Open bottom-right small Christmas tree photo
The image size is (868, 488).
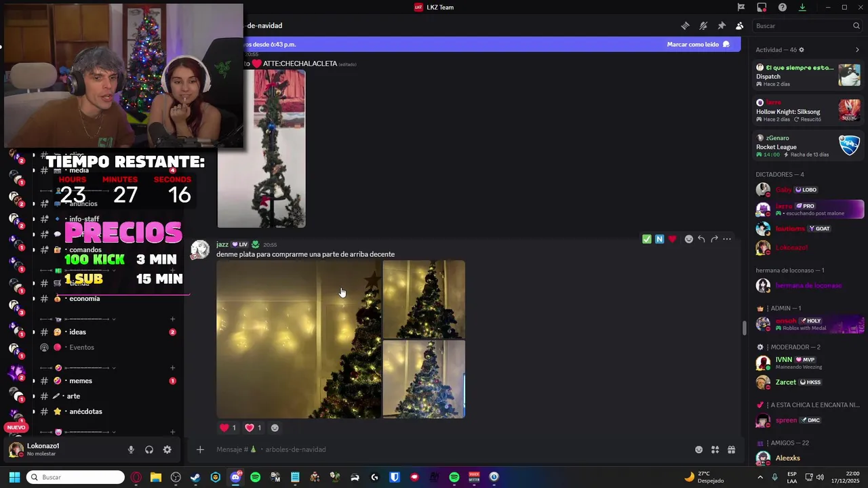[424, 379]
